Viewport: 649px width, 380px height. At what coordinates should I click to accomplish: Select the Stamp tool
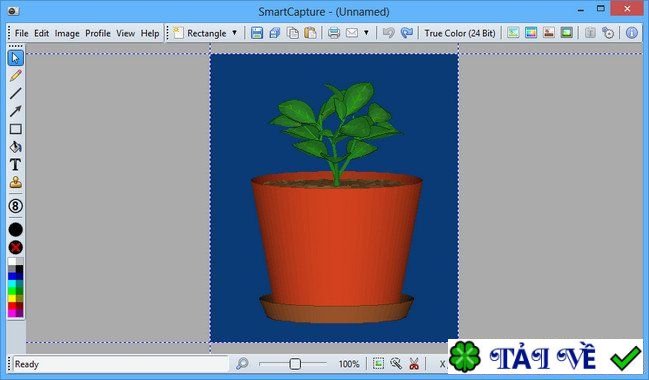coord(15,182)
